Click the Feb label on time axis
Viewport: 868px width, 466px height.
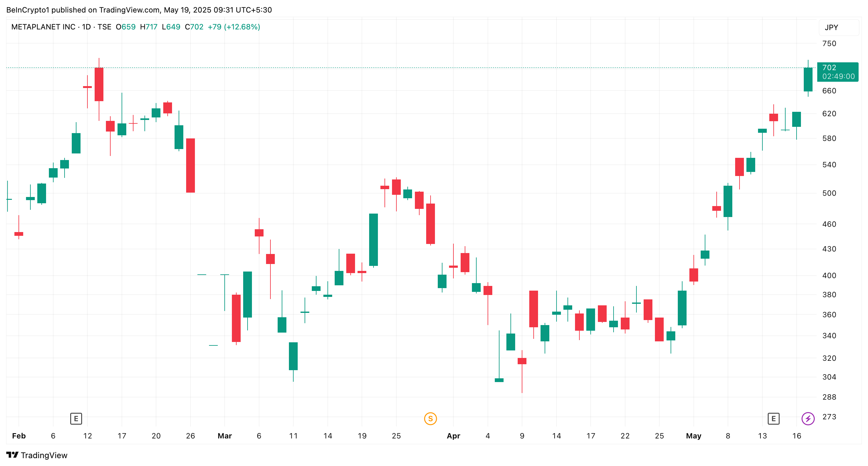(19, 436)
